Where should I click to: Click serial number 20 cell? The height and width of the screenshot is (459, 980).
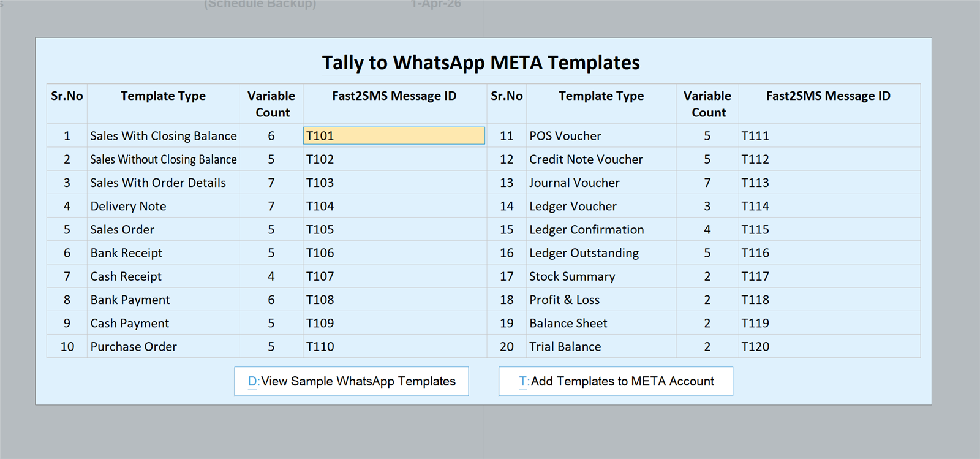(x=507, y=346)
